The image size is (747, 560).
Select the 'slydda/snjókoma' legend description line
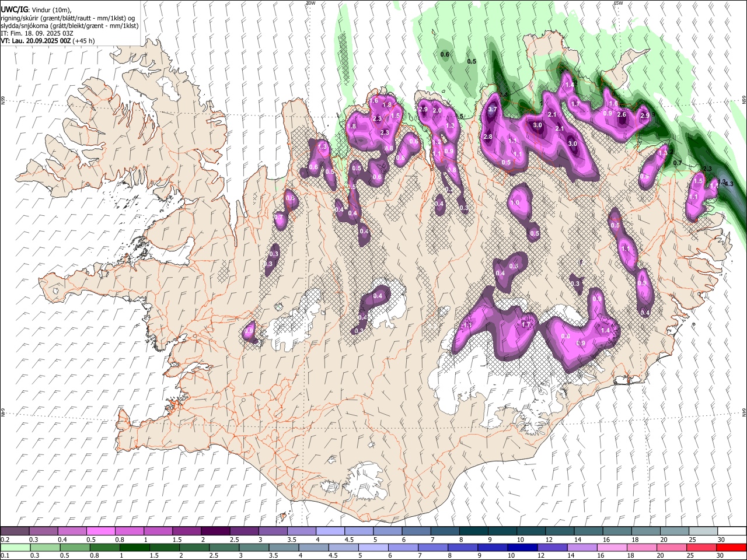(69, 26)
